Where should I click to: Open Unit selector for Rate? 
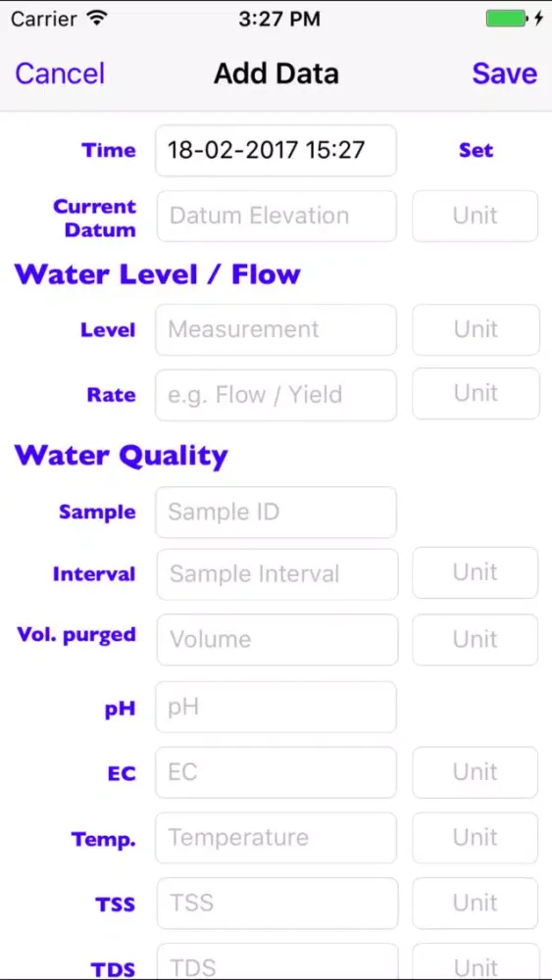point(476,394)
